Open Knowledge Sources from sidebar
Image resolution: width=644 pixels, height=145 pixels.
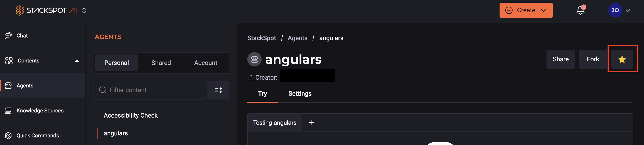click(x=40, y=111)
